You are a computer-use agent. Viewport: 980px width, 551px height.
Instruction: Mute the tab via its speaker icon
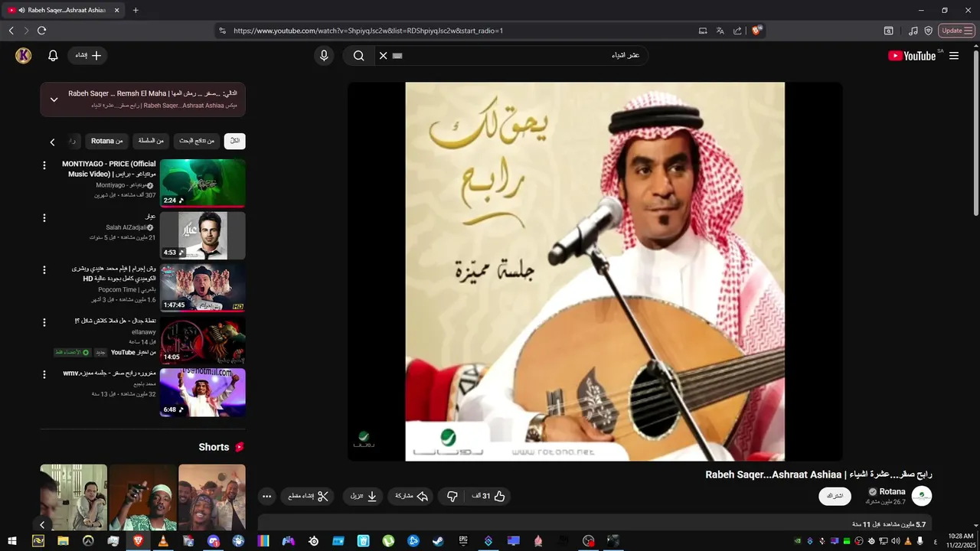(x=21, y=10)
